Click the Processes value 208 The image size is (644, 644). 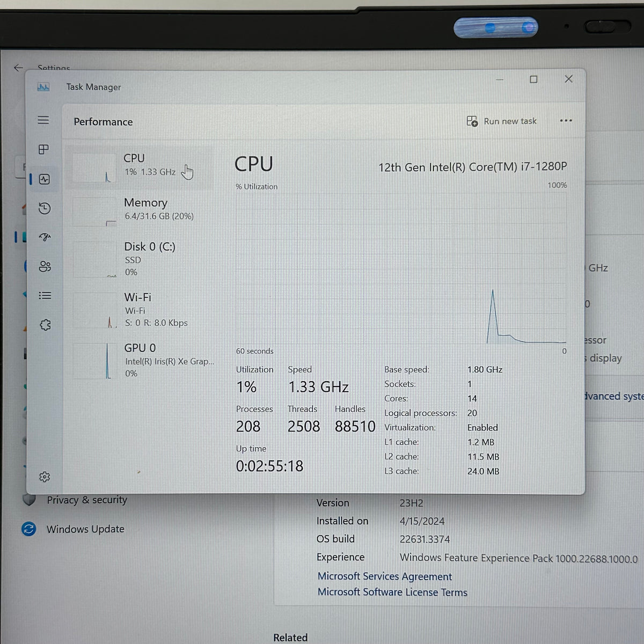248,427
